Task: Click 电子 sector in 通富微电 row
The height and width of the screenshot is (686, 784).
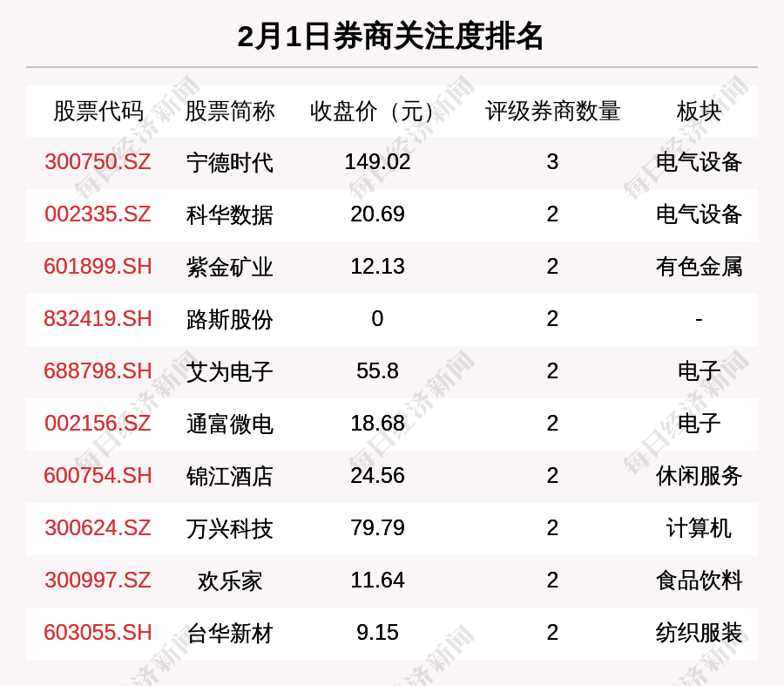Action: tap(699, 424)
